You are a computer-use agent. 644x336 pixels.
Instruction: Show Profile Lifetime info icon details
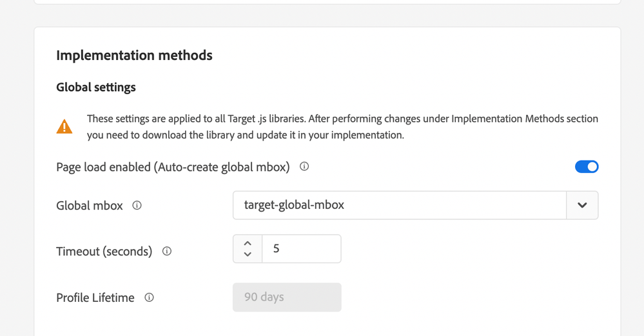point(149,297)
